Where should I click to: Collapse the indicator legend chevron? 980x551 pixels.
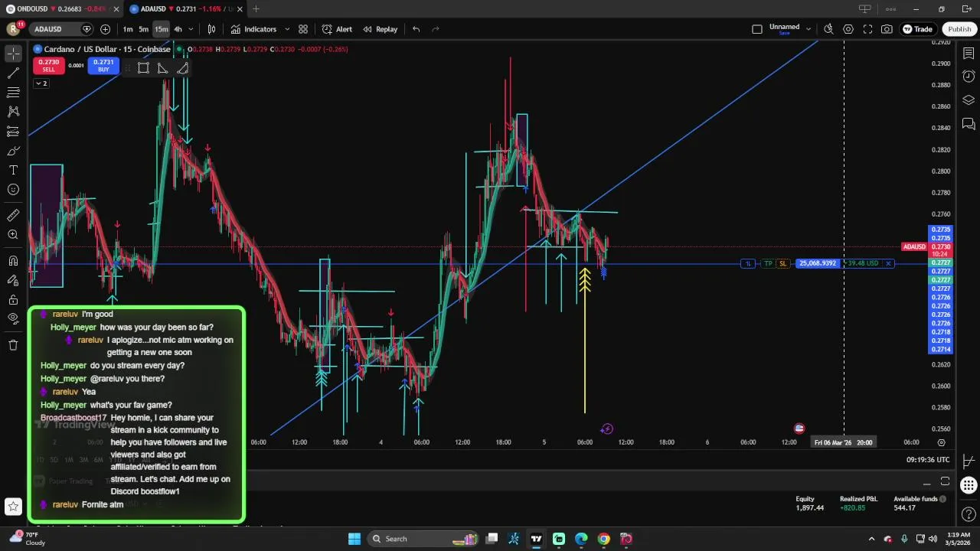coord(41,83)
